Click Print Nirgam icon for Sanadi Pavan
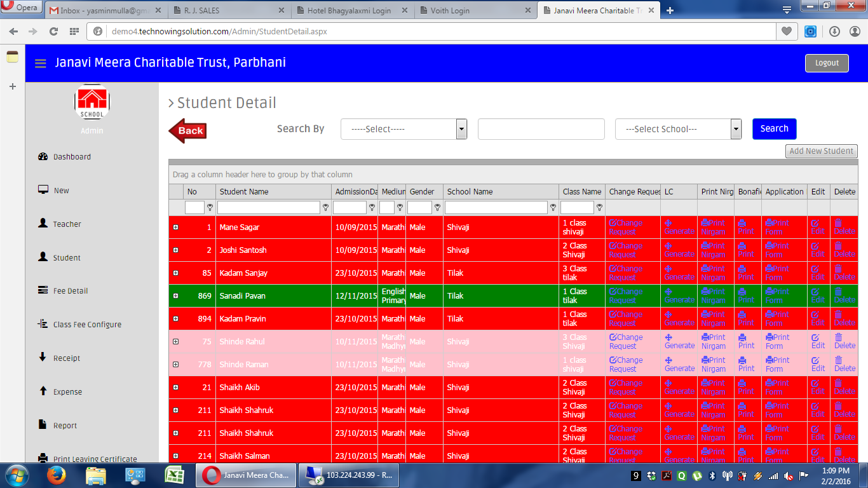This screenshot has height=488, width=868. click(705, 292)
